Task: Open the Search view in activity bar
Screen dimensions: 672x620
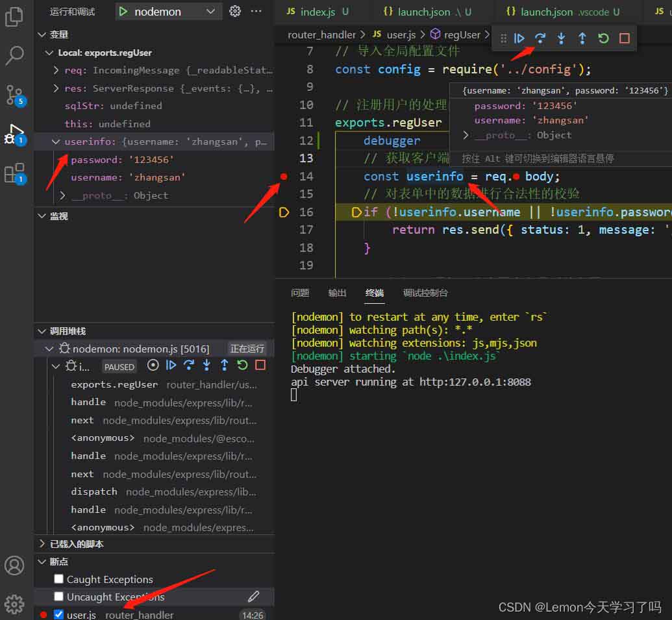Action: pos(14,55)
